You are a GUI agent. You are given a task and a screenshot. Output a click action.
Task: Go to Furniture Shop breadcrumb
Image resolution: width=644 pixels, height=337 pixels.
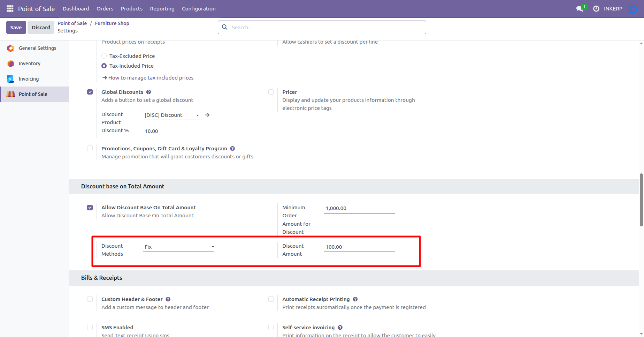[112, 23]
